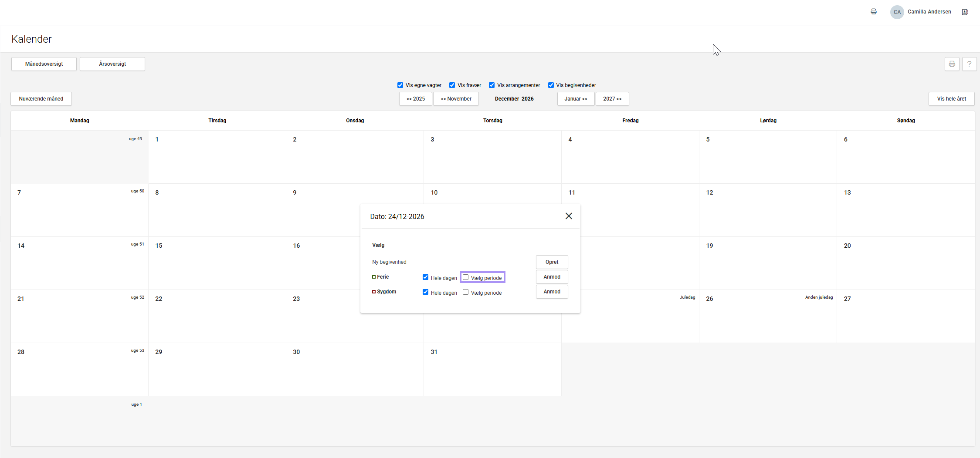
Task: Select day 1 in the calendar
Action: click(217, 157)
